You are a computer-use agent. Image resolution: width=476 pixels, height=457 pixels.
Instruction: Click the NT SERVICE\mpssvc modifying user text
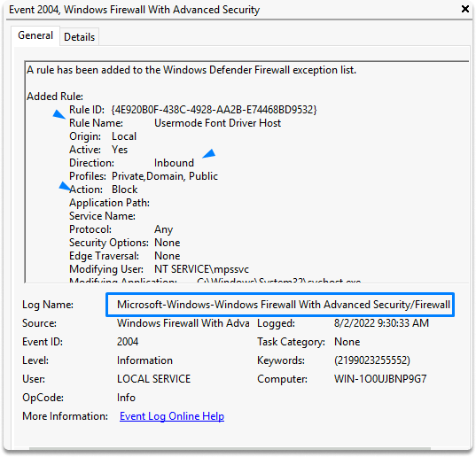tap(201, 269)
